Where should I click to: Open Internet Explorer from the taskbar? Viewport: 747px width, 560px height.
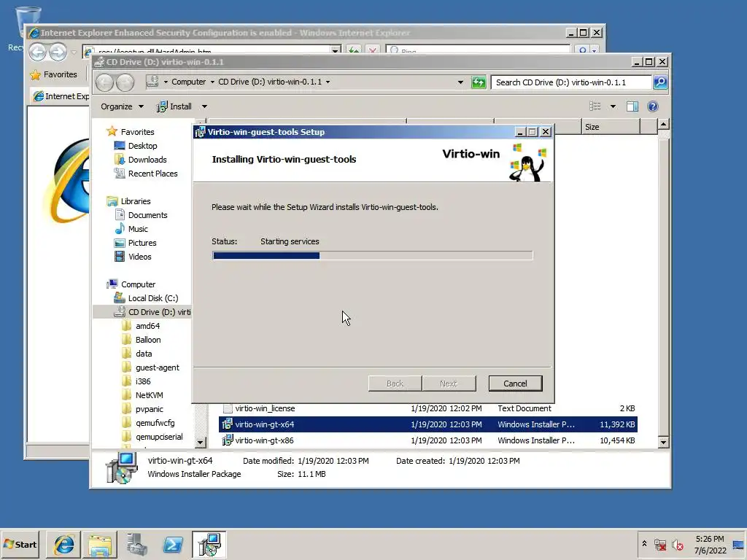point(64,544)
